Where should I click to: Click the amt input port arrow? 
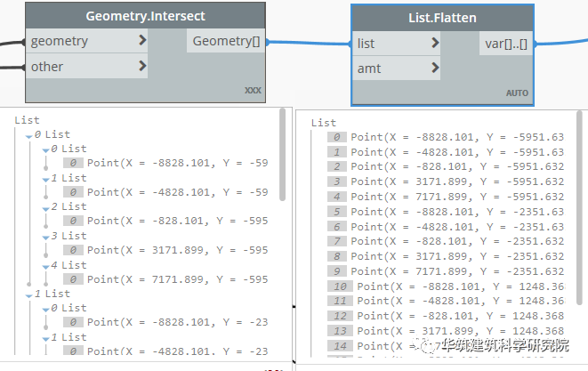pos(435,68)
